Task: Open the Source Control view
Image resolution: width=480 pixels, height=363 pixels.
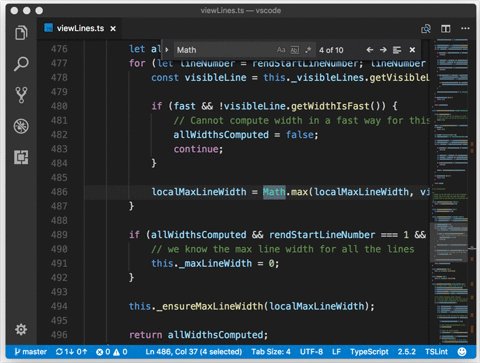Action: [21, 95]
